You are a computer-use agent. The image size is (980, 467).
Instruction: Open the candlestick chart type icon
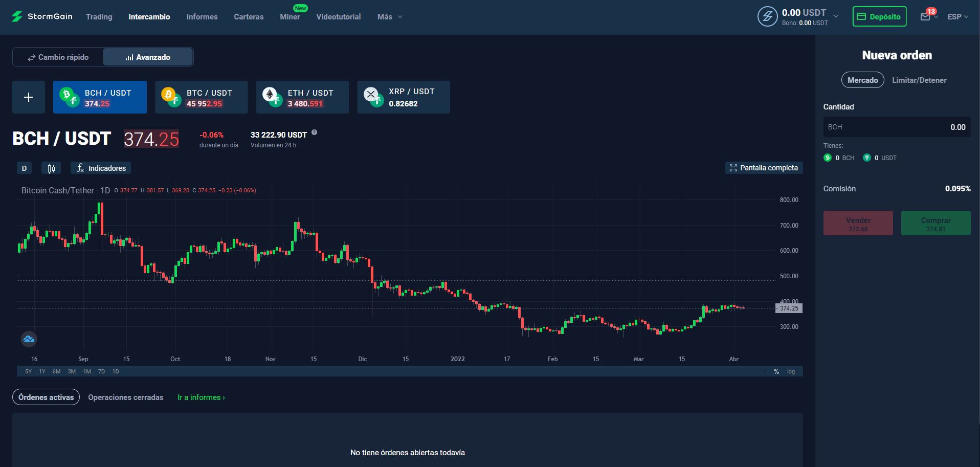point(51,168)
